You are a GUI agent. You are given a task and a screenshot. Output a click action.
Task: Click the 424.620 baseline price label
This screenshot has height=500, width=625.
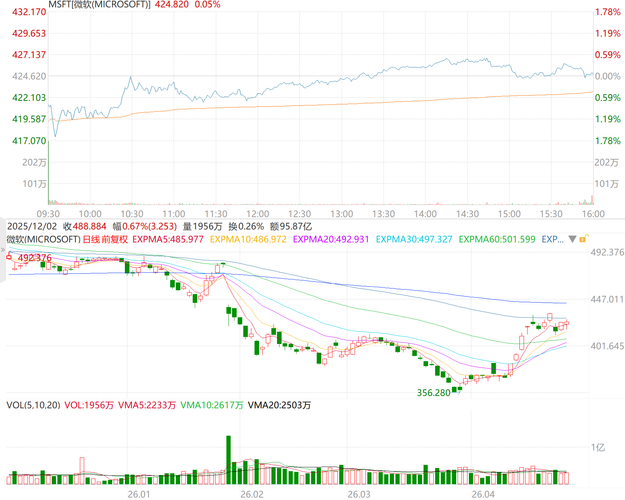point(29,76)
